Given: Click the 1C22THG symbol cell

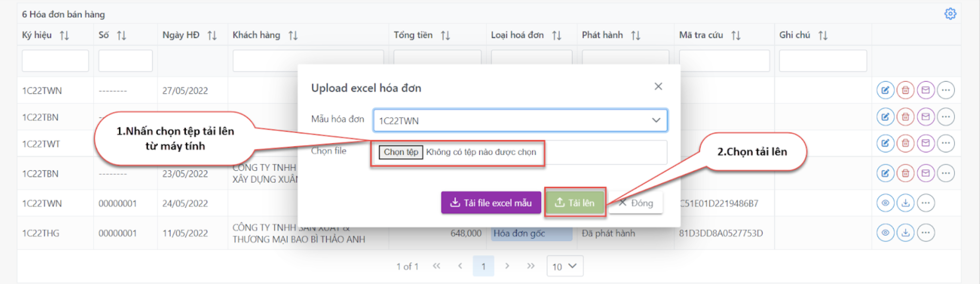Looking at the screenshot, I should 41,233.
